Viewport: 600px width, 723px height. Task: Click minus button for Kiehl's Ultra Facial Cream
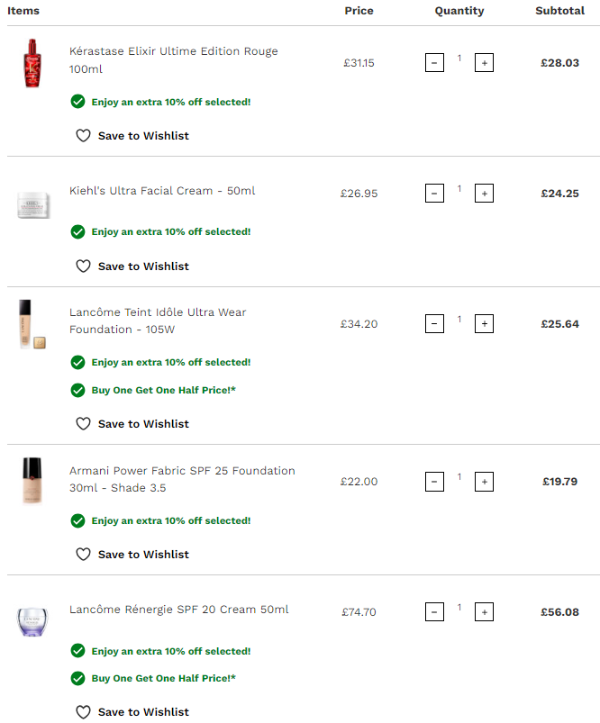click(x=434, y=193)
